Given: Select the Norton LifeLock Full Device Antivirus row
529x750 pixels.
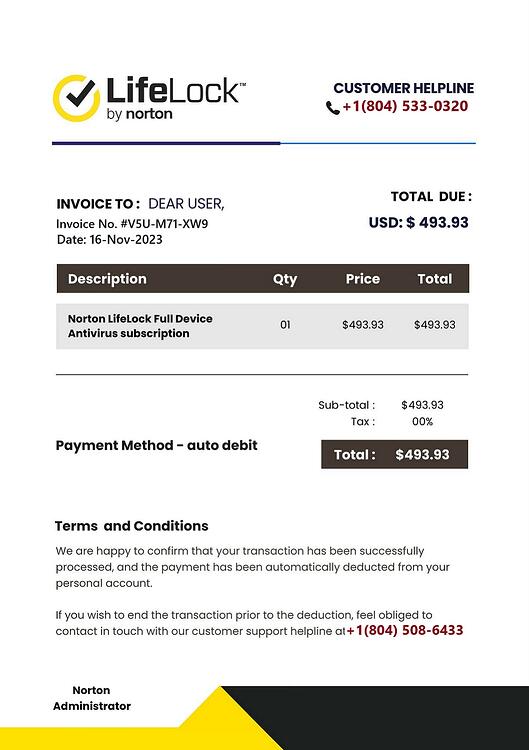Looking at the screenshot, I should pyautogui.click(x=262, y=326).
